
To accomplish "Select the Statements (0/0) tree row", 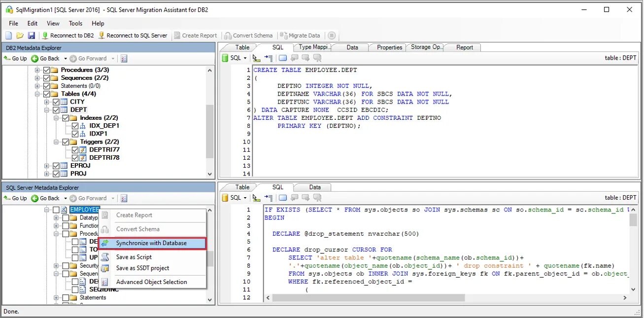I will coord(80,86).
